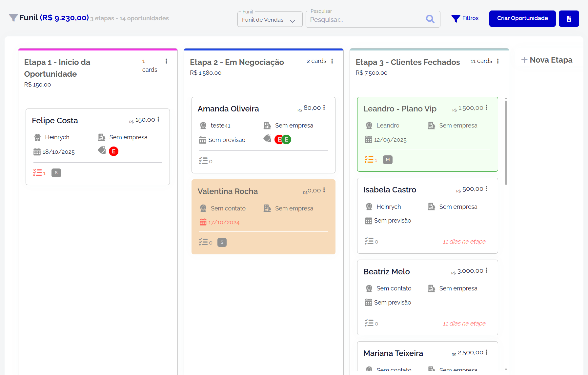The width and height of the screenshot is (588, 375).
Task: Open Mariana Teixeira card options menu
Action: [487, 352]
